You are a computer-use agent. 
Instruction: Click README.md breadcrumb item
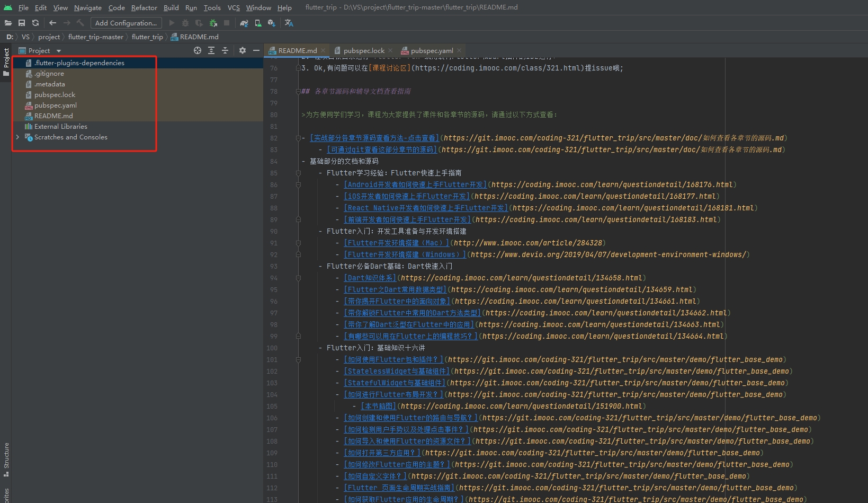[x=194, y=37]
